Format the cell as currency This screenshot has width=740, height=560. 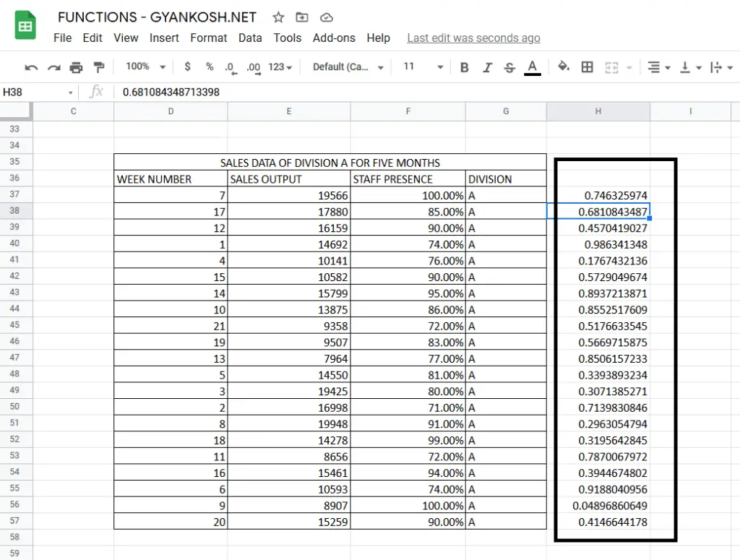pyautogui.click(x=187, y=66)
